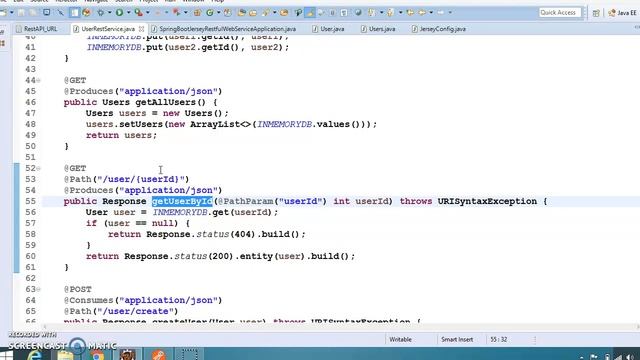Open the Next Annotation dropdown arrow

pyautogui.click(x=381, y=13)
